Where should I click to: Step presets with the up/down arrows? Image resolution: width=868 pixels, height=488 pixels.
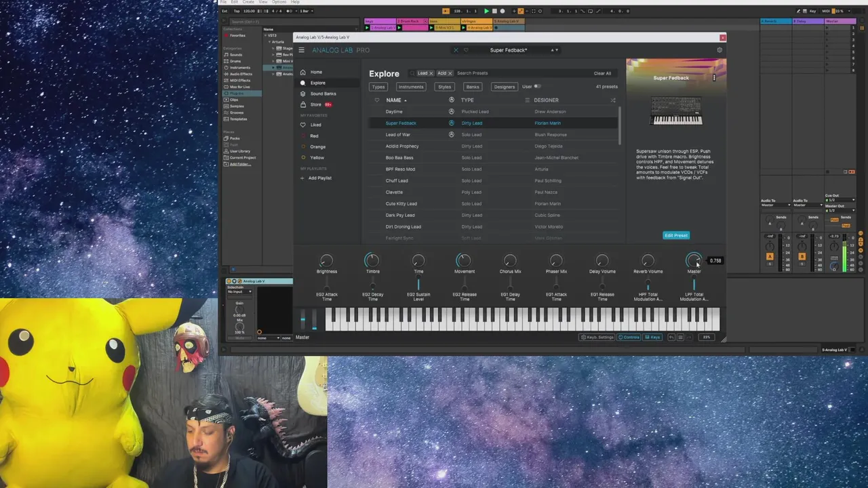(554, 50)
